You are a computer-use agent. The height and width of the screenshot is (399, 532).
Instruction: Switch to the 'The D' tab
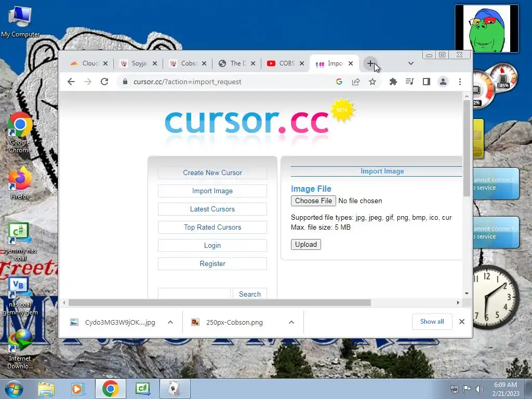click(x=237, y=63)
